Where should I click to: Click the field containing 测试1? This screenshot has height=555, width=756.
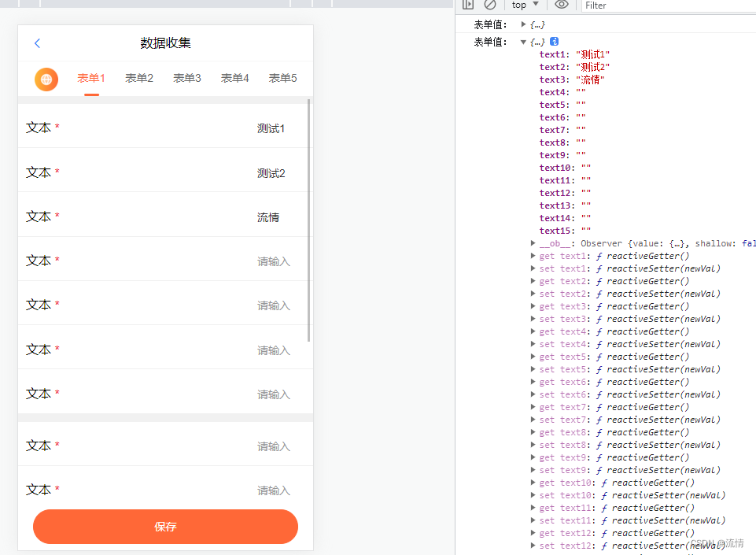pos(271,128)
